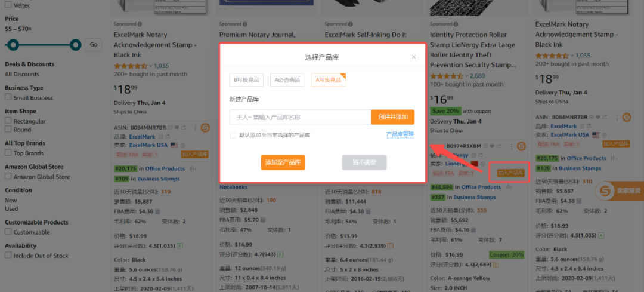Click the Go button beside price slider
Image resolution: width=644 pixels, height=292 pixels.
(x=93, y=44)
